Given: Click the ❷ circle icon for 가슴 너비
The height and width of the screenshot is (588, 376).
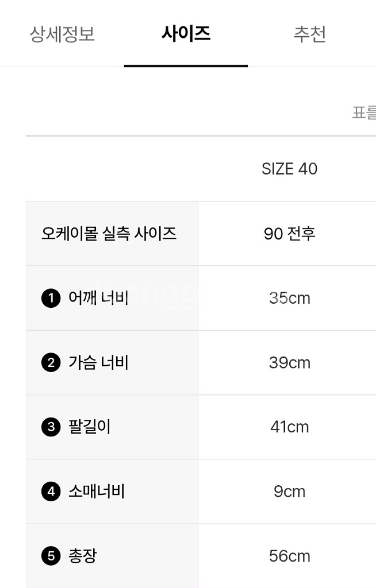Looking at the screenshot, I should click(x=52, y=363).
